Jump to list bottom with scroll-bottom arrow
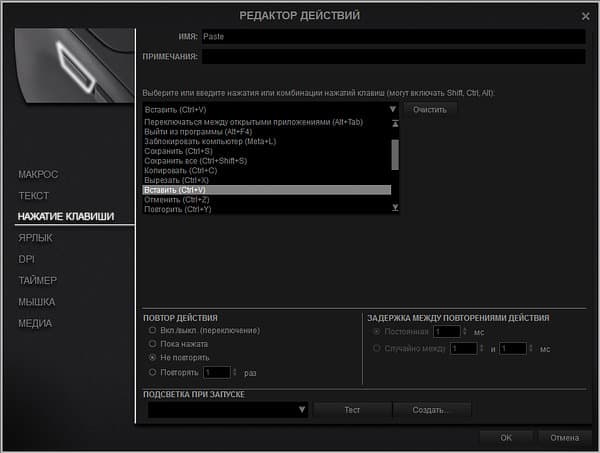The width and height of the screenshot is (600, 453). pyautogui.click(x=395, y=207)
